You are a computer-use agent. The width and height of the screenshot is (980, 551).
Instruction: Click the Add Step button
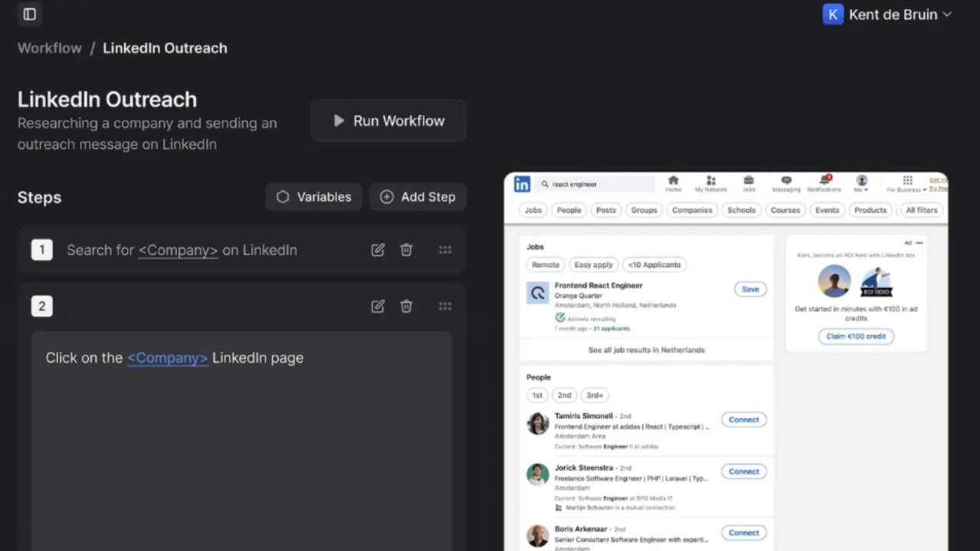[418, 197]
